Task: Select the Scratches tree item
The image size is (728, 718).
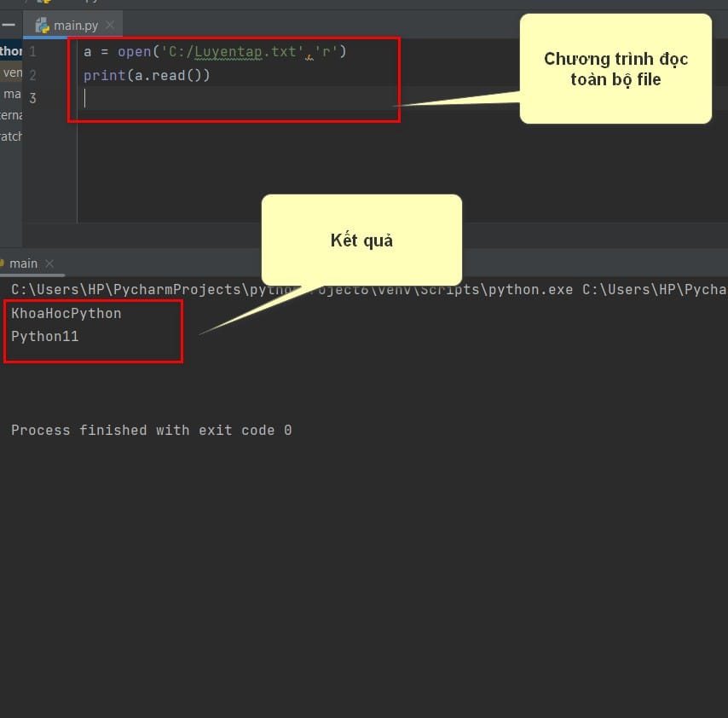Action: pos(11,136)
